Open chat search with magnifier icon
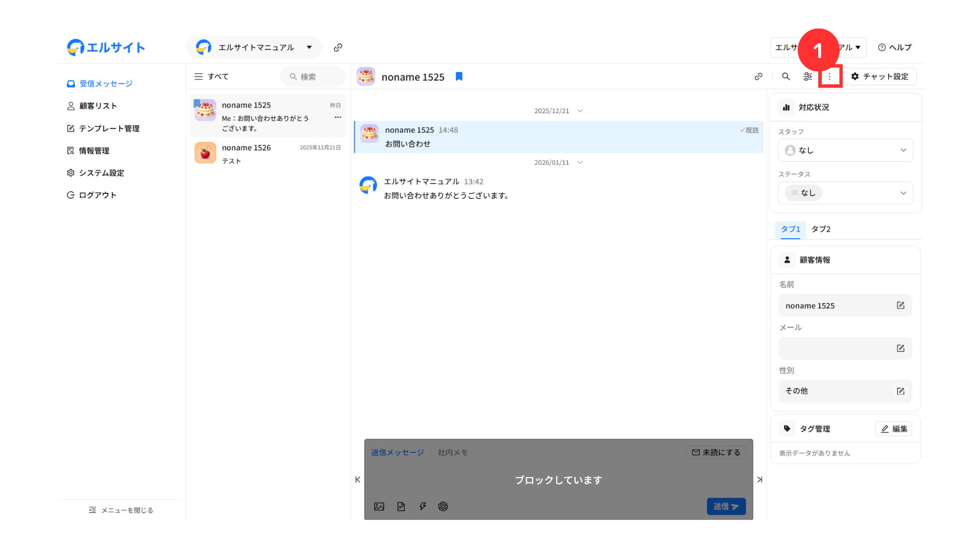Image resolution: width=980 pixels, height=551 pixels. coord(786,77)
